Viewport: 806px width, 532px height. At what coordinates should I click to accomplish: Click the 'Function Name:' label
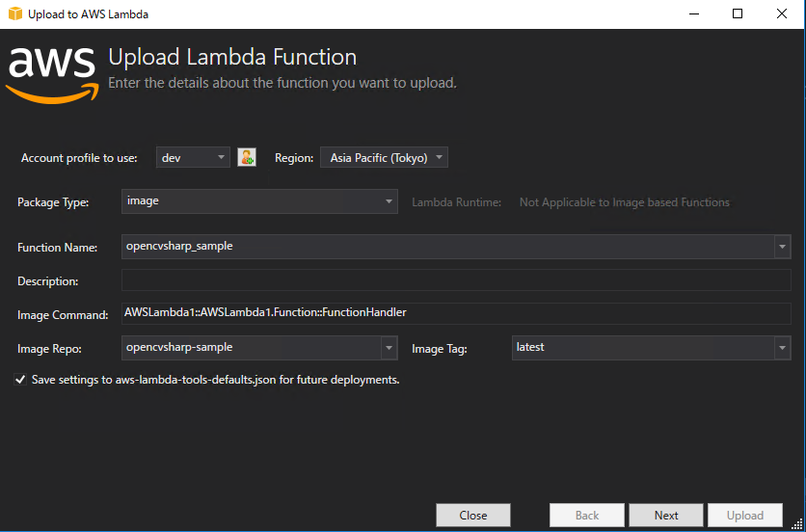point(58,248)
